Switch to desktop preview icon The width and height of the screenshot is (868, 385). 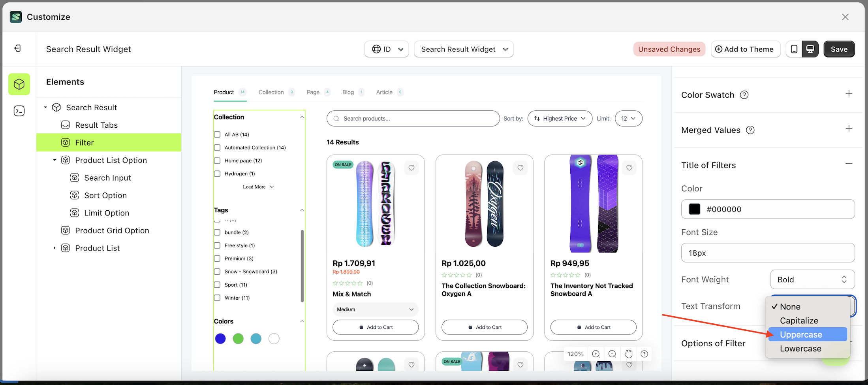(810, 49)
